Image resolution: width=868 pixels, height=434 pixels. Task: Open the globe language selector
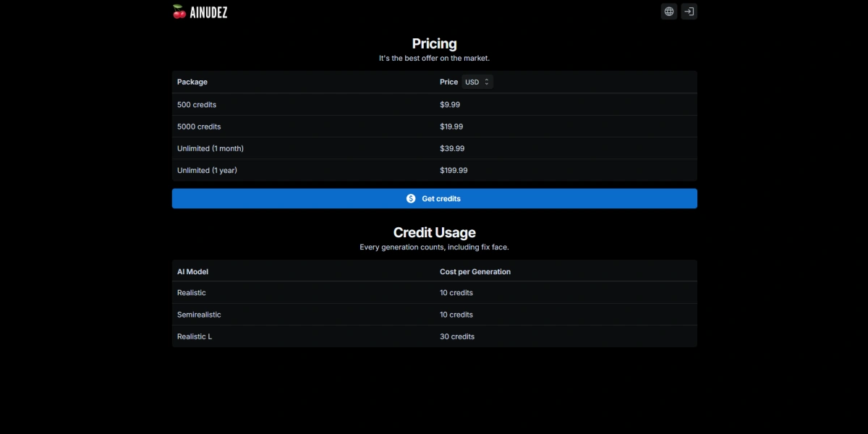pos(669,12)
